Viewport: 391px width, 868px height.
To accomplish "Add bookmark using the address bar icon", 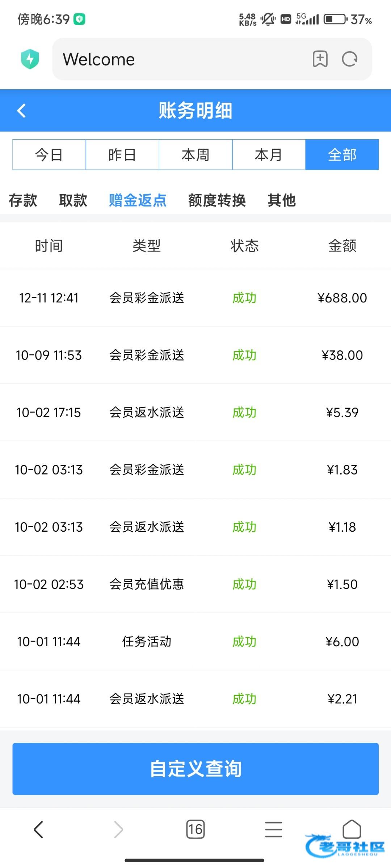I will point(320,59).
